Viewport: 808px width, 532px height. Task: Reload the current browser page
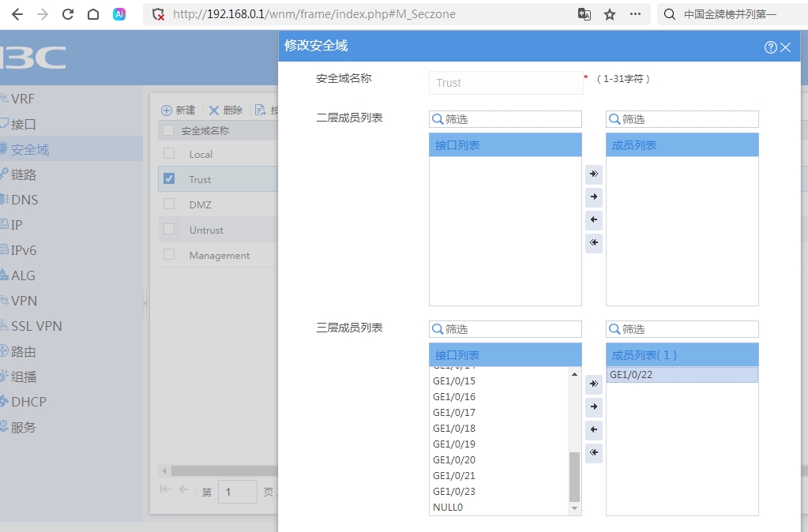67,14
